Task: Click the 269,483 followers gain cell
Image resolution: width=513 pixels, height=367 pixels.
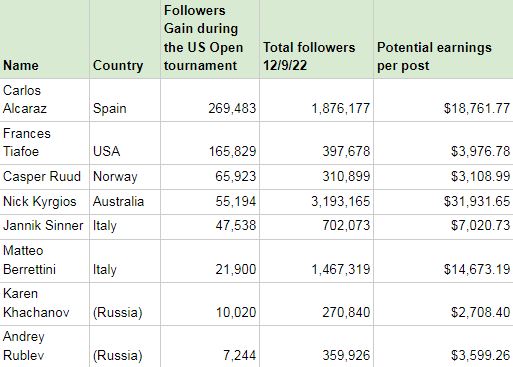Action: click(210, 100)
